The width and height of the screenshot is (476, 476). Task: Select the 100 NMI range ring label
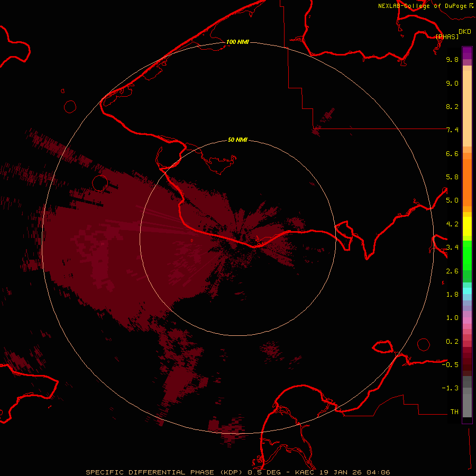tap(237, 42)
